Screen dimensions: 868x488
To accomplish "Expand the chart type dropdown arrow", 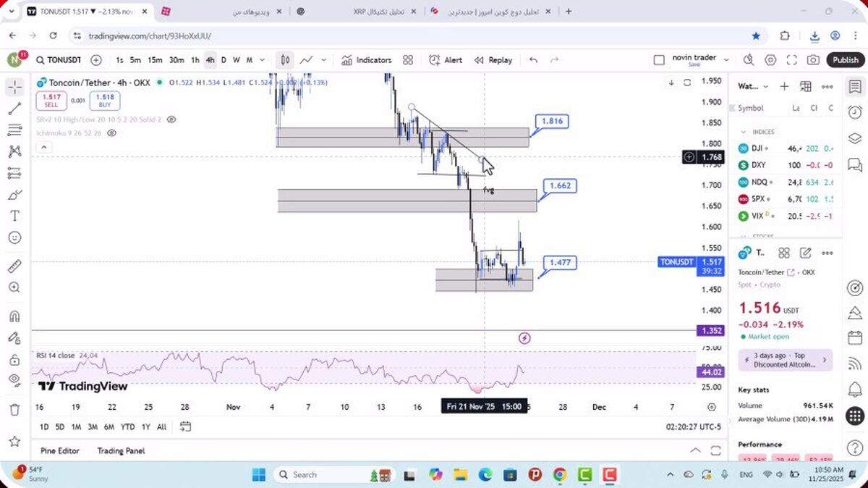I will pos(323,60).
